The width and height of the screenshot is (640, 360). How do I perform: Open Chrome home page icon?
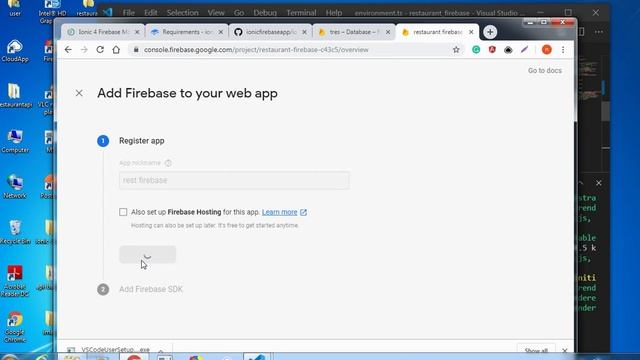point(116,50)
